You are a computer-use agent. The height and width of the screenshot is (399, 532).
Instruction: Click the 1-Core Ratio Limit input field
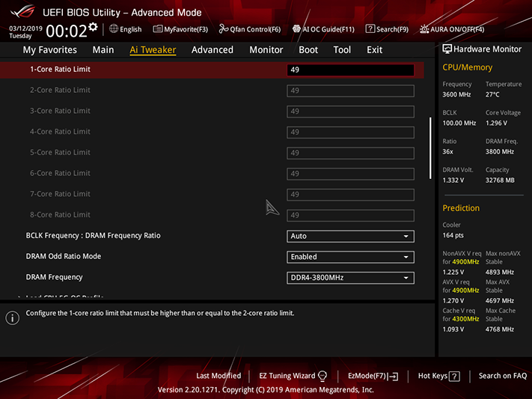pos(350,70)
